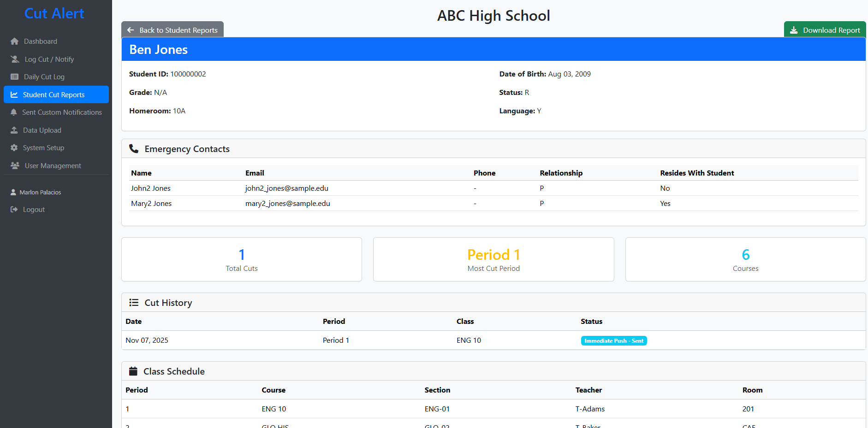Select the Marlon Palacios user entry
The image size is (868, 428).
40,192
